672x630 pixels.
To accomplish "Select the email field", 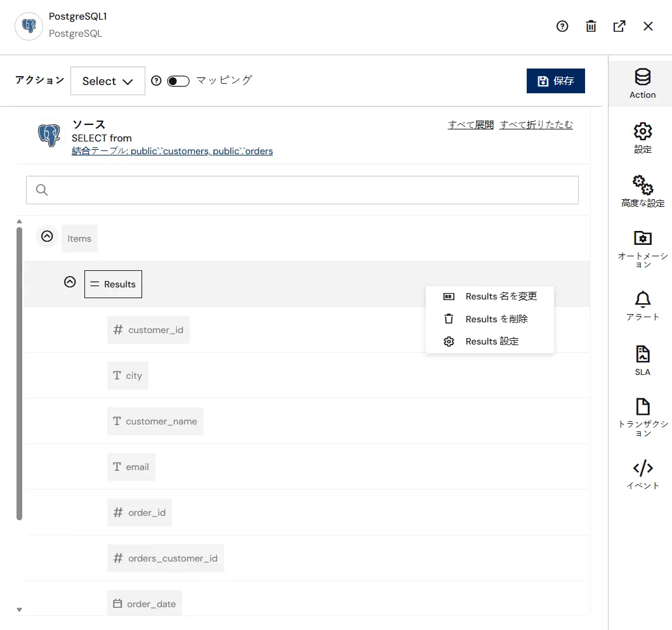I will click(131, 467).
